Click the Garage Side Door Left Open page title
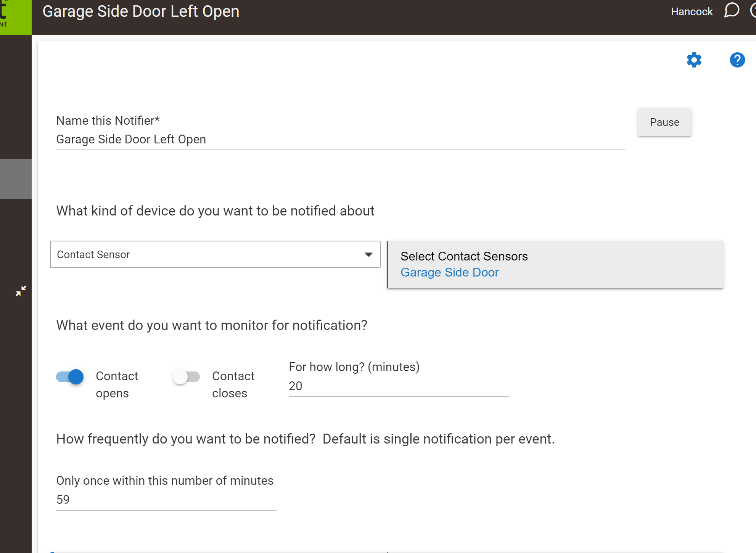Viewport: 756px width, 553px height. pyautogui.click(x=141, y=11)
